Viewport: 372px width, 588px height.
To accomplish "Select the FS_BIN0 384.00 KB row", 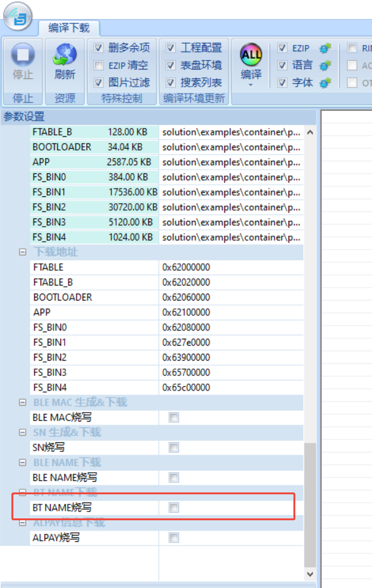I will [x=167, y=177].
